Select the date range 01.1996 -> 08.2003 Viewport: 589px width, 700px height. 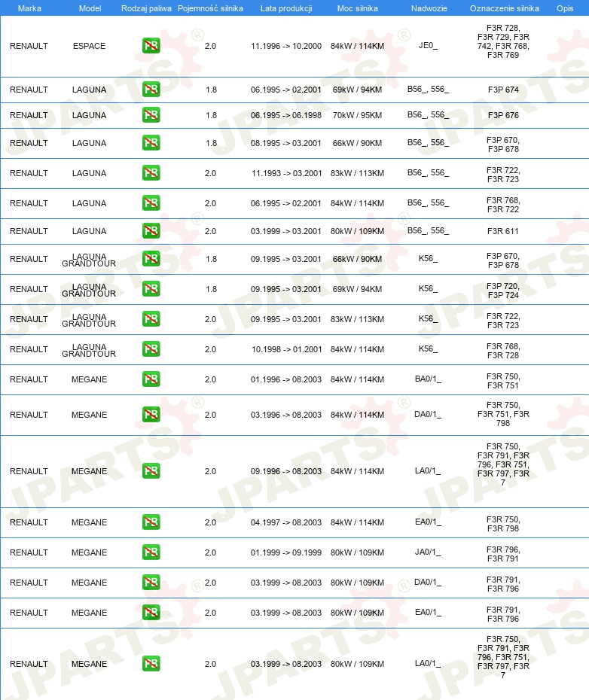[x=286, y=379]
